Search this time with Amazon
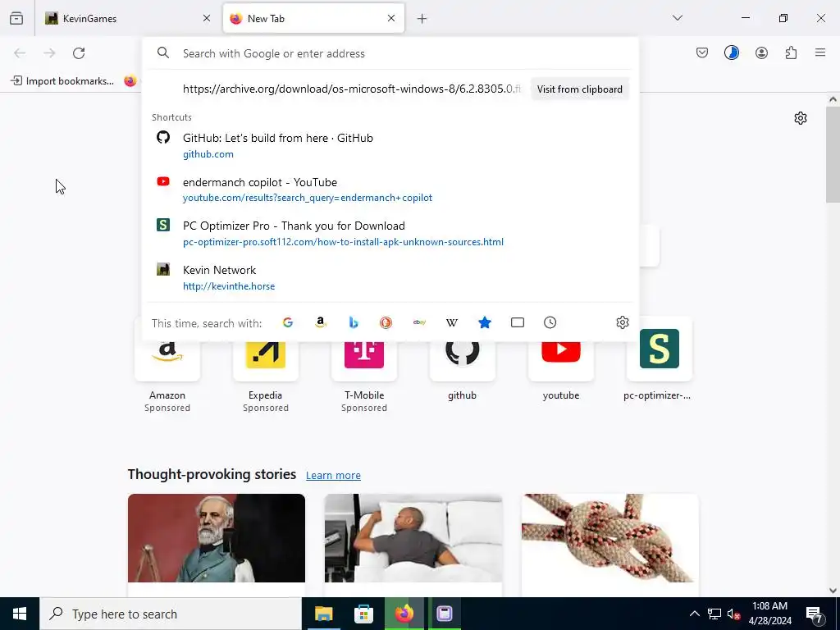The height and width of the screenshot is (630, 840). click(321, 322)
